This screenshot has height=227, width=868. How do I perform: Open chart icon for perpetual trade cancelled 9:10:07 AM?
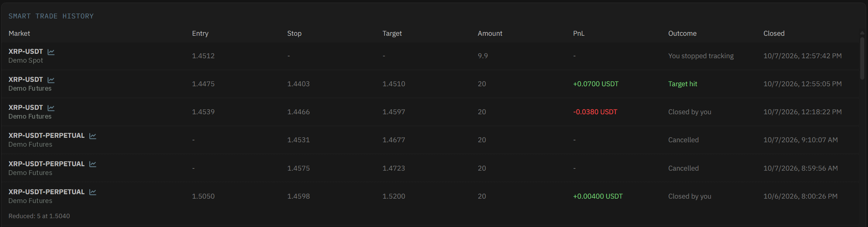(x=93, y=136)
